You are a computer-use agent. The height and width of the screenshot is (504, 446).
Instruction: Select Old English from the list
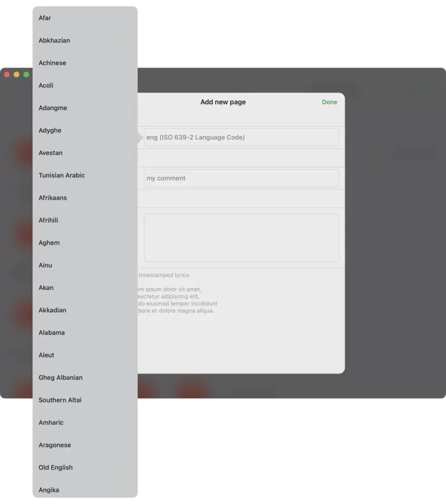[x=56, y=468]
